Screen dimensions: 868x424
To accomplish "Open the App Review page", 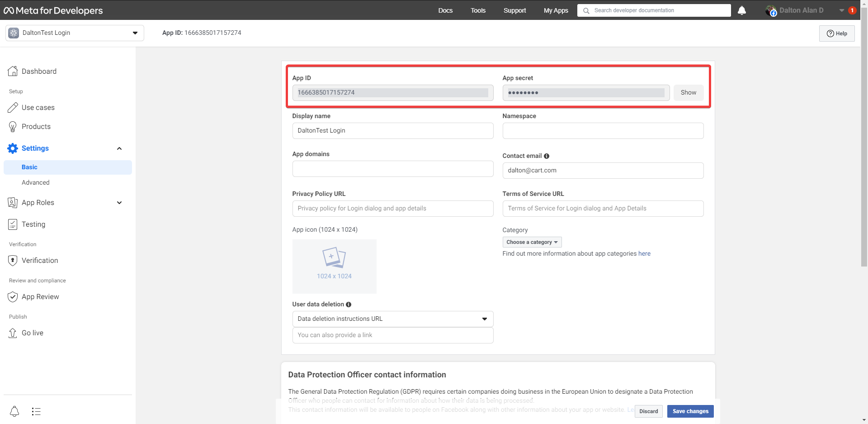I will pos(40,296).
